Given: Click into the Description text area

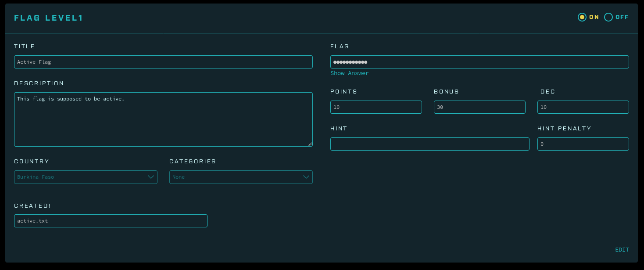Looking at the screenshot, I should coord(163,119).
